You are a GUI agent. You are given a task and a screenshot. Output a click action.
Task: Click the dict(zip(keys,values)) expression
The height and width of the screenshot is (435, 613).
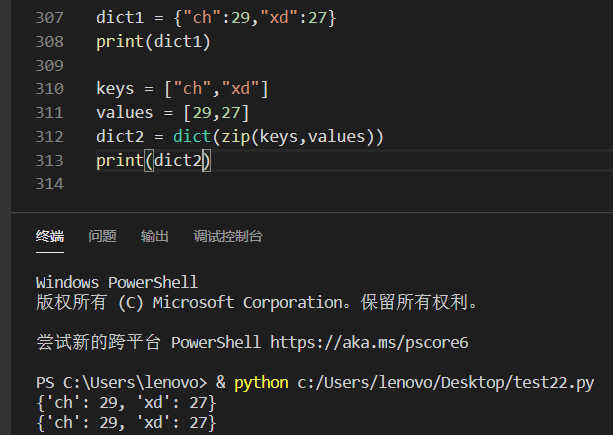[278, 137]
